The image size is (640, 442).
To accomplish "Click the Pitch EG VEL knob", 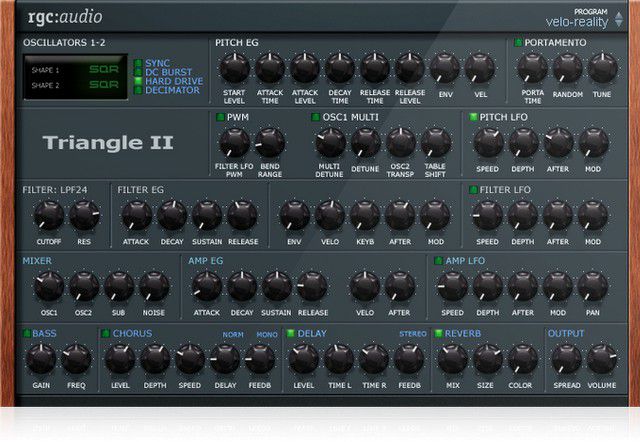I will [480, 68].
